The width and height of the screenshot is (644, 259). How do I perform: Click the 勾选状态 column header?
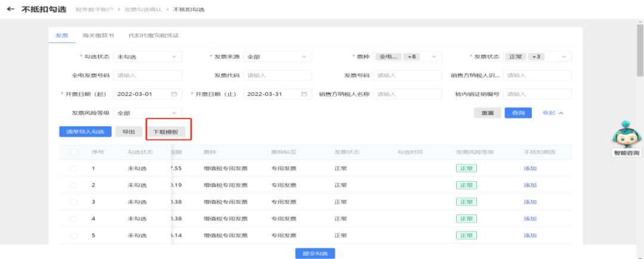141,152
